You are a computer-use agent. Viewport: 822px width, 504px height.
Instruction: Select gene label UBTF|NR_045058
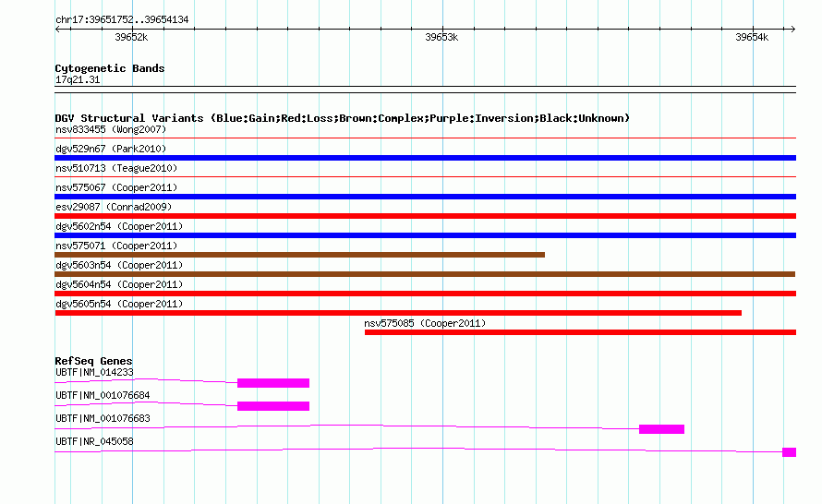click(x=94, y=441)
